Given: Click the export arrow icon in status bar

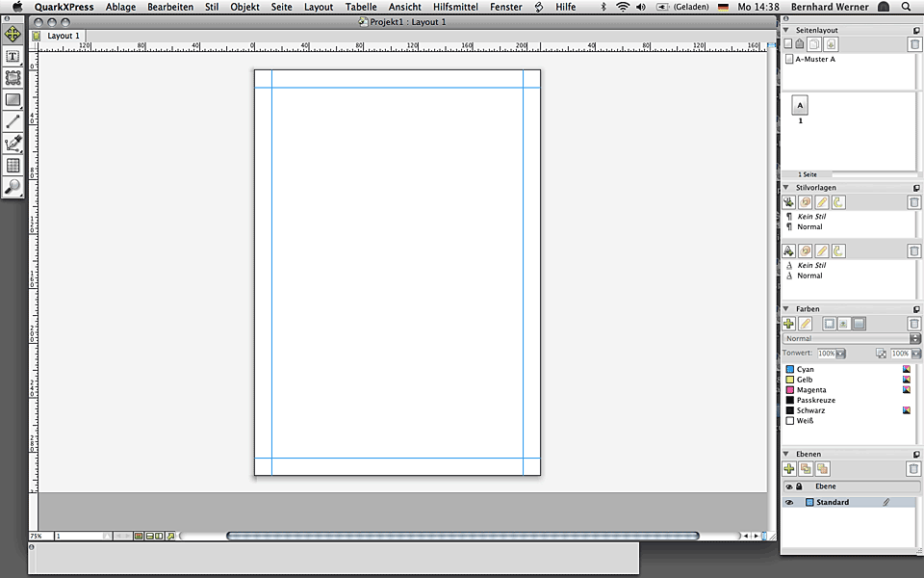Looking at the screenshot, I should pos(171,537).
